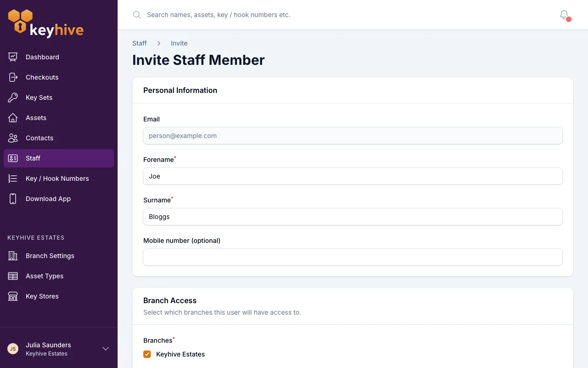
Task: Click the KEYHIVE ESTATES sidebar section label
Action: pyautogui.click(x=36, y=238)
